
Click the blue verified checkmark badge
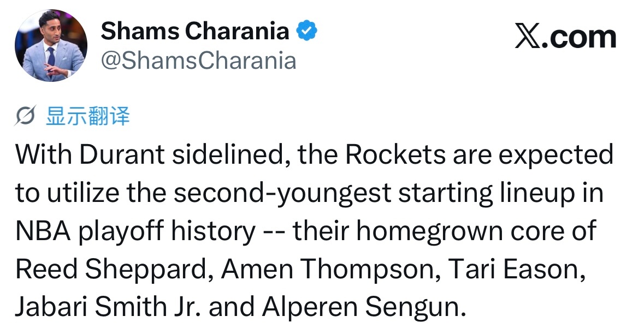307,31
